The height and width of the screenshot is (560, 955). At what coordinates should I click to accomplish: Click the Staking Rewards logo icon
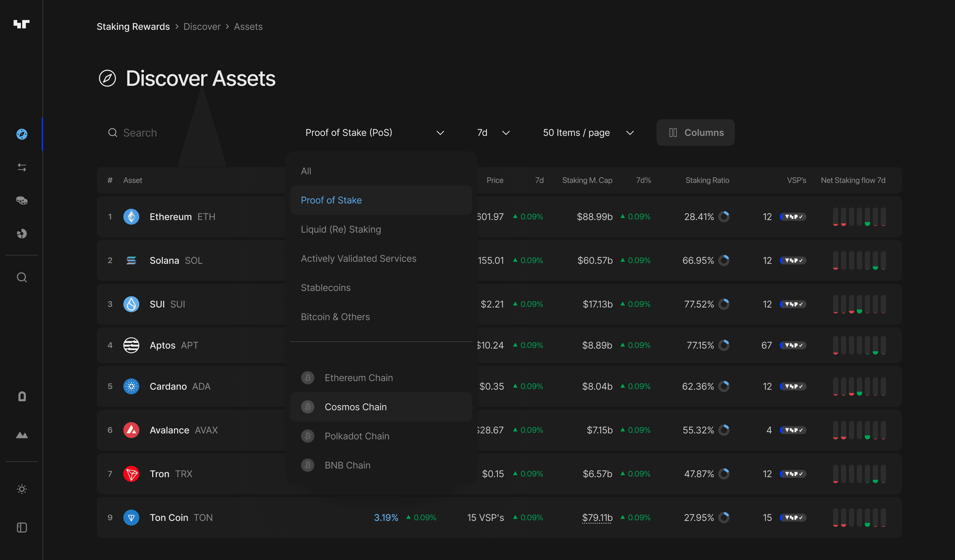[x=21, y=24]
